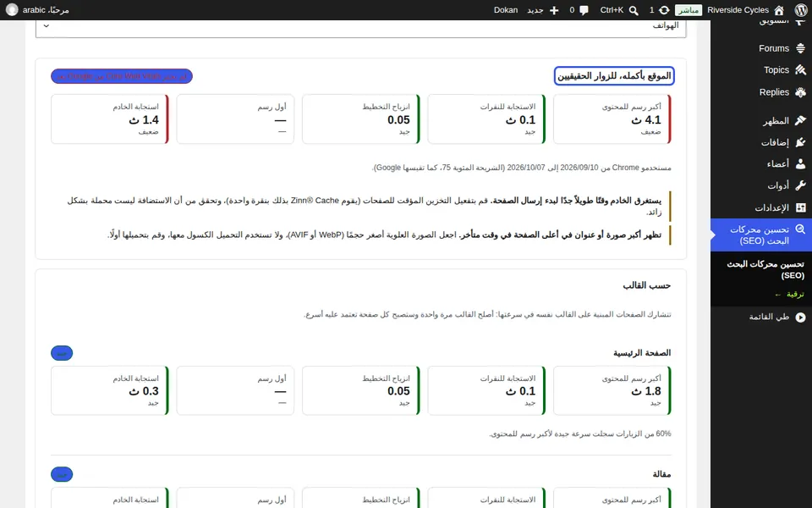Viewport: 812px width, 508px height.
Task: Click the plus icon for جديد
Action: point(554,10)
